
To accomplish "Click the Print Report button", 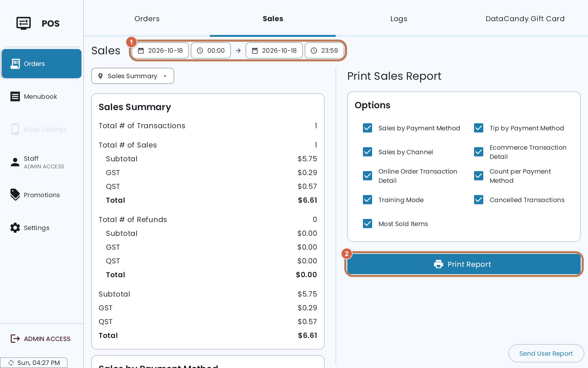I will pos(464,264).
